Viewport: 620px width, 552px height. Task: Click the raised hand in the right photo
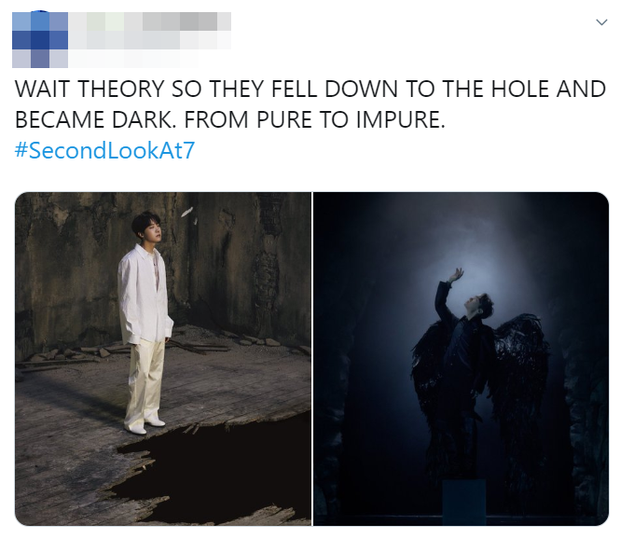coord(457,275)
